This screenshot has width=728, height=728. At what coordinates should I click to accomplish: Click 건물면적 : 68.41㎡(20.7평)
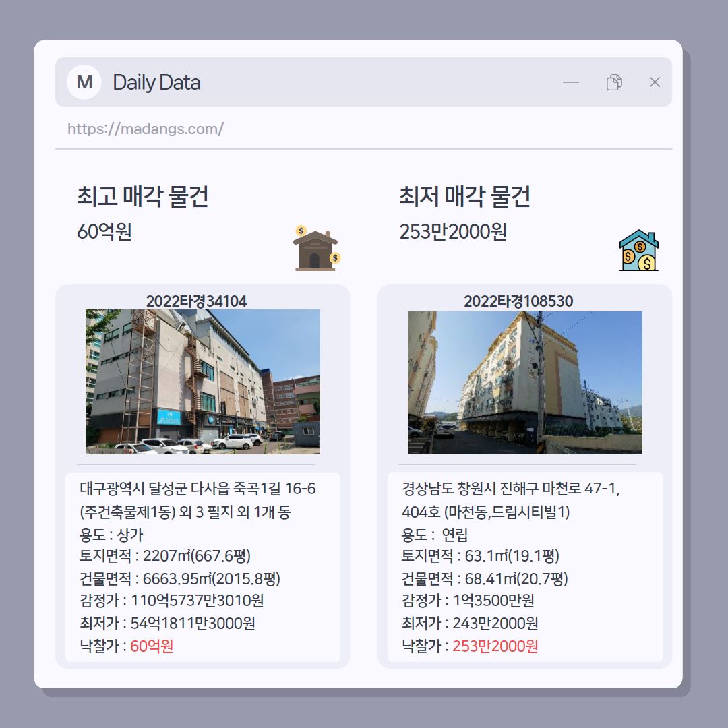485,578
